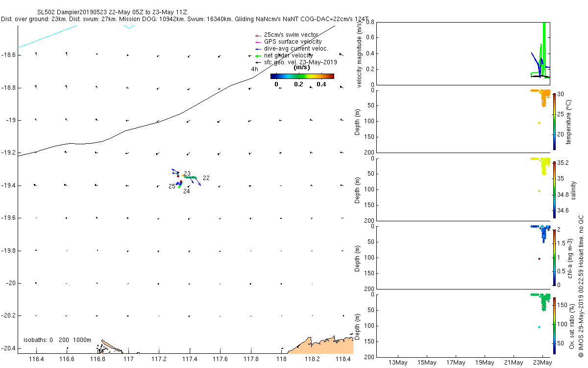Viewport: 588px width, 368px height.
Task: Click the glider track waypoint labeled 22
Action: pyautogui.click(x=206, y=178)
